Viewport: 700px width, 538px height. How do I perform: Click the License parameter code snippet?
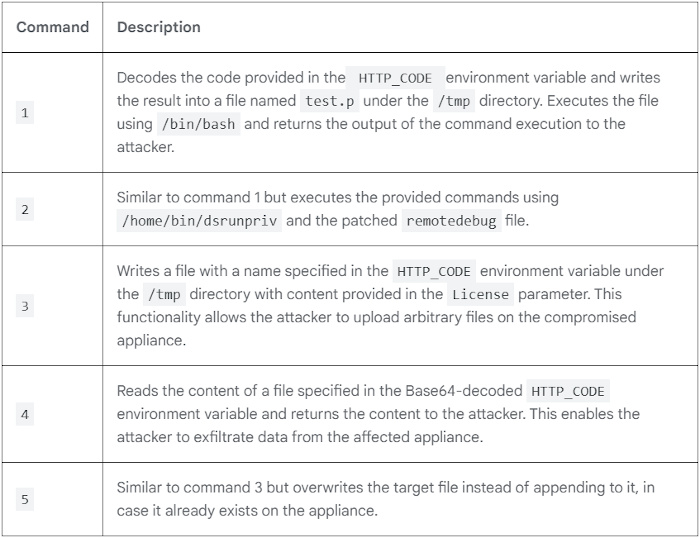(x=480, y=295)
